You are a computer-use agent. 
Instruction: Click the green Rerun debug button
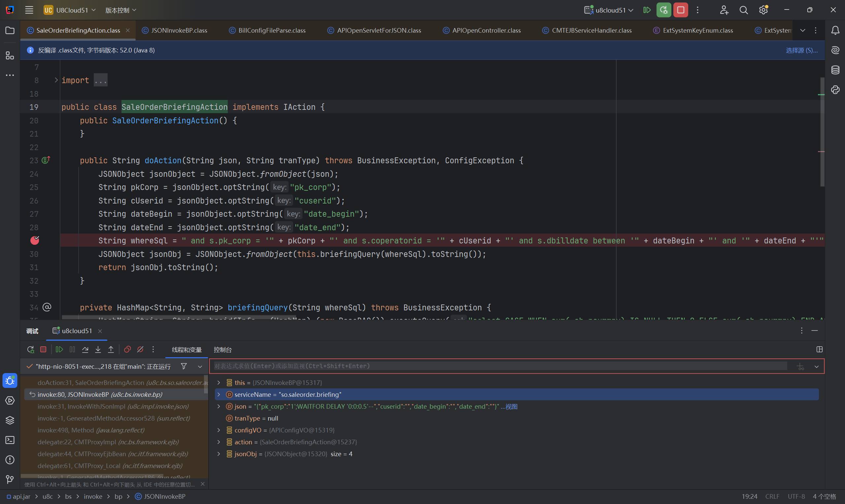pyautogui.click(x=663, y=10)
